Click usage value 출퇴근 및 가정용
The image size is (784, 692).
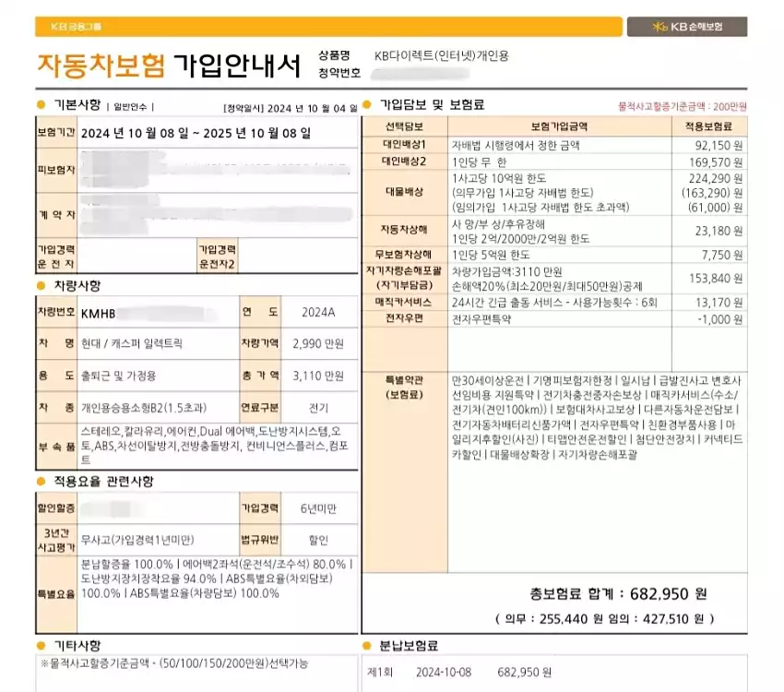tap(118, 376)
